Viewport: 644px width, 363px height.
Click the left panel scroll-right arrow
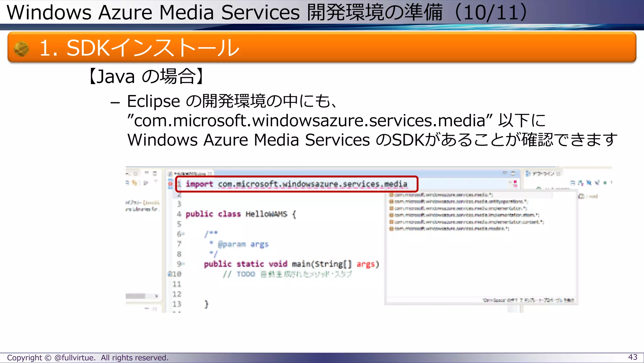click(156, 296)
